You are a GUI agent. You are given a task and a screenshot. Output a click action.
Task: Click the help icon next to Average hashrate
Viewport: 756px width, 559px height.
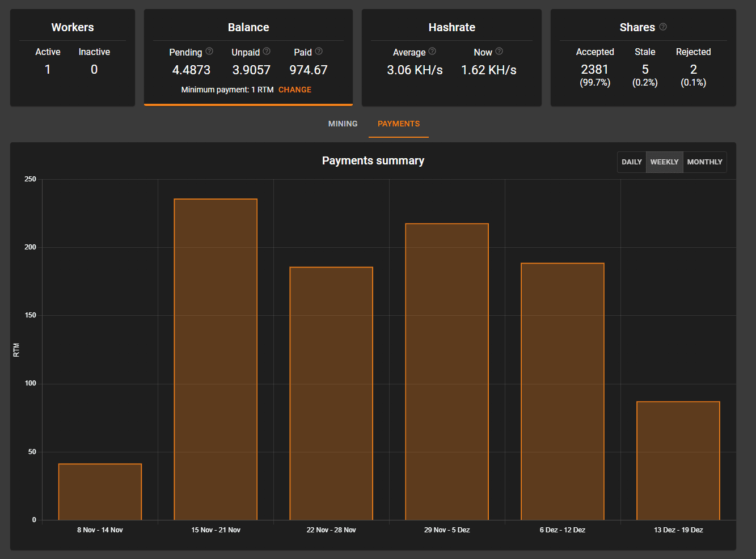(x=432, y=51)
